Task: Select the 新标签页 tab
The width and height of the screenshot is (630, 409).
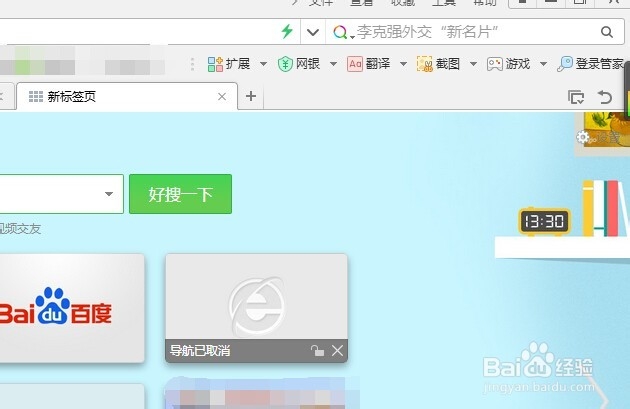Action: [127, 96]
